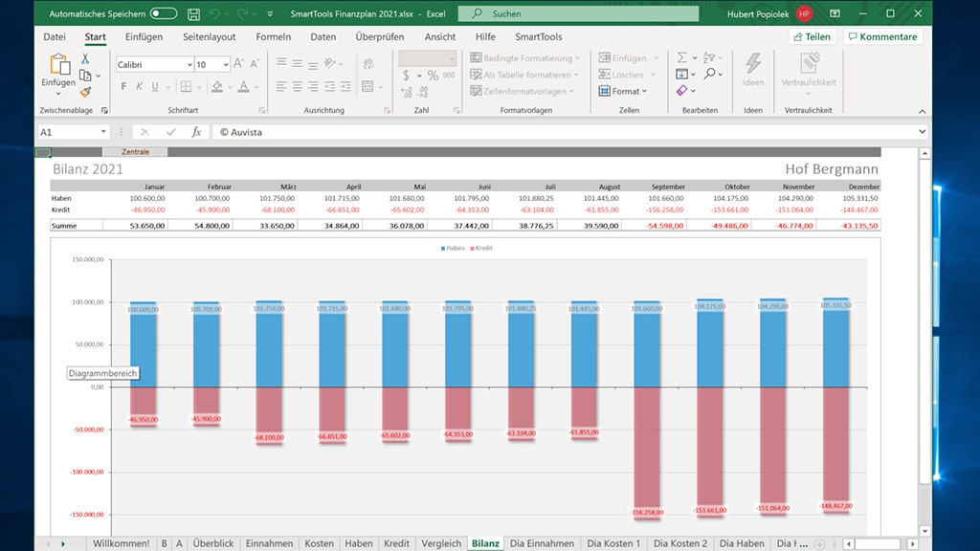This screenshot has width=980, height=551.
Task: Click the Insert Function fx icon
Action: point(196,132)
